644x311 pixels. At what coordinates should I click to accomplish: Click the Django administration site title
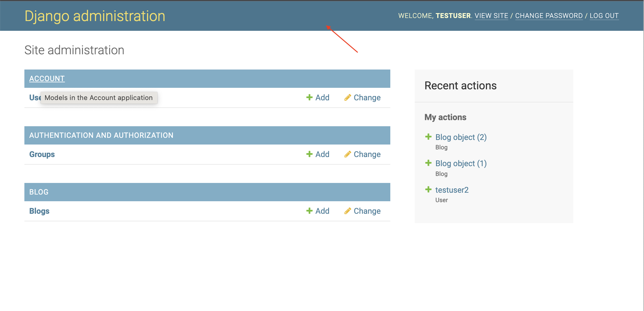point(95,16)
